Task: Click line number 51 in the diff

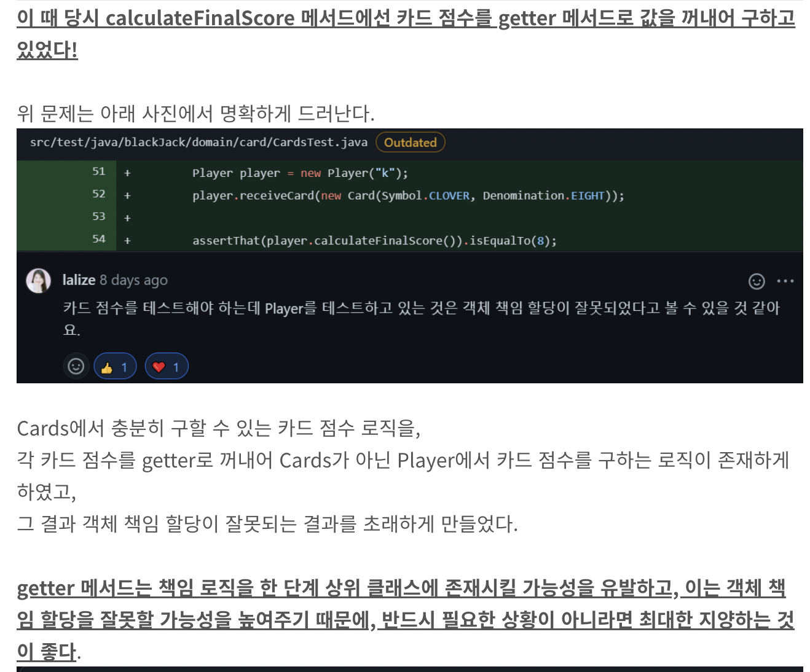Action: tap(99, 171)
